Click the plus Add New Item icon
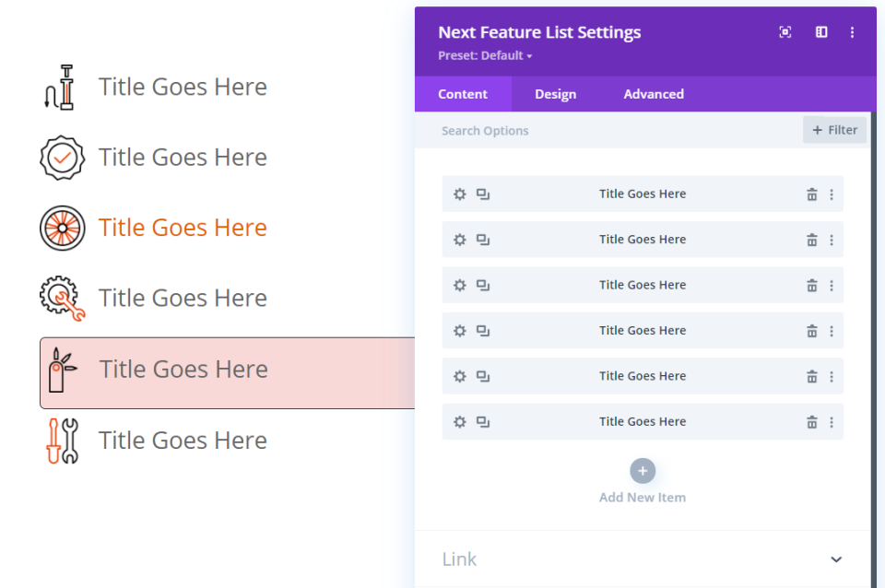The width and height of the screenshot is (885, 588). click(643, 471)
